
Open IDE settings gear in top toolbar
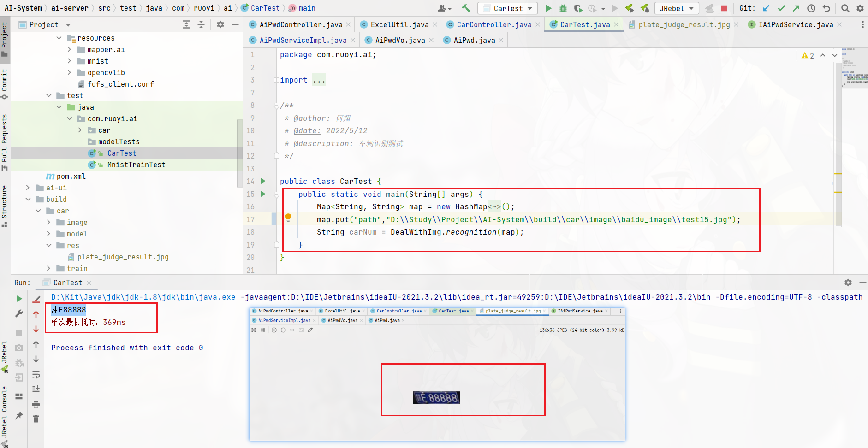click(x=860, y=8)
